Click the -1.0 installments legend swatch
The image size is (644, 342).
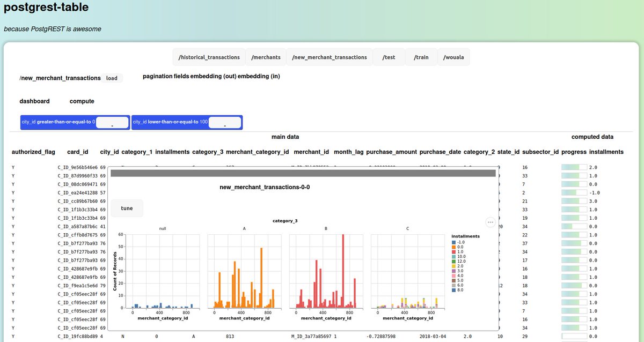pyautogui.click(x=454, y=242)
